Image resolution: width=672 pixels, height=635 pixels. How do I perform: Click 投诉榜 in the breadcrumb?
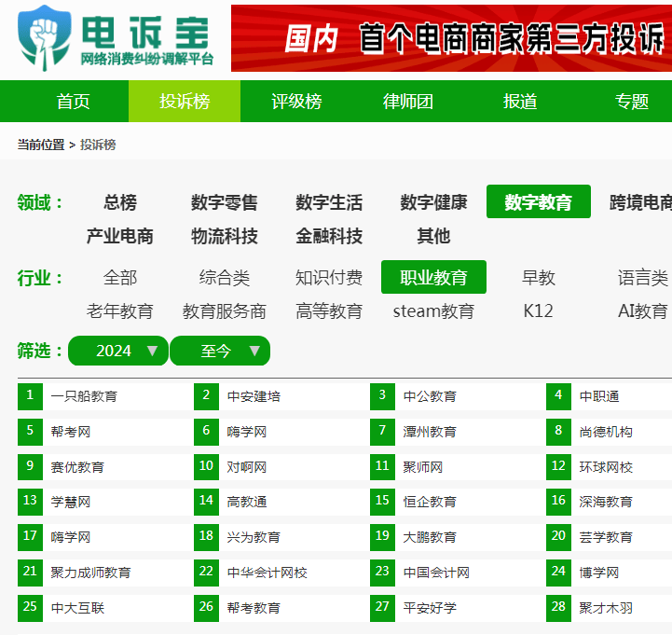[x=98, y=145]
